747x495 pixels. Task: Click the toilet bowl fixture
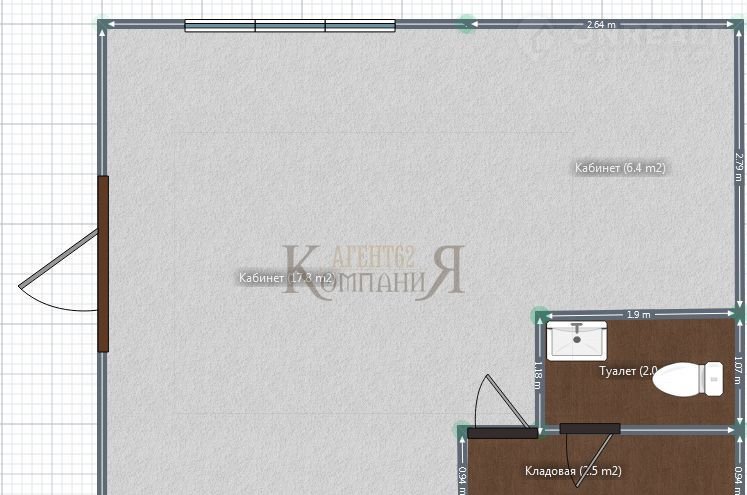tap(693, 377)
